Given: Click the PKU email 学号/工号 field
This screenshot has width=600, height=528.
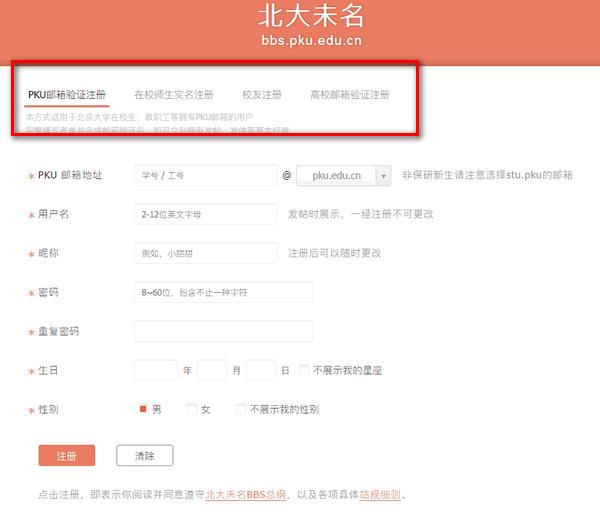Looking at the screenshot, I should tap(205, 175).
